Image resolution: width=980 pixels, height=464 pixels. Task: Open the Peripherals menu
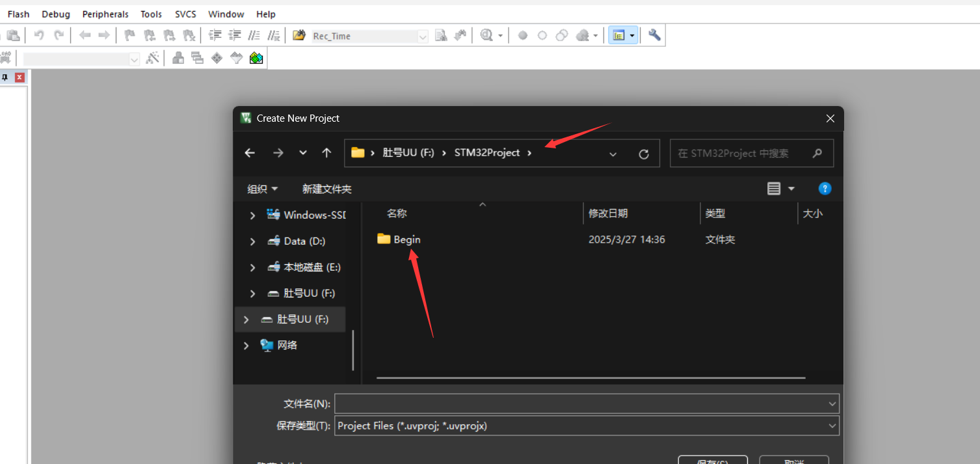pyautogui.click(x=105, y=14)
